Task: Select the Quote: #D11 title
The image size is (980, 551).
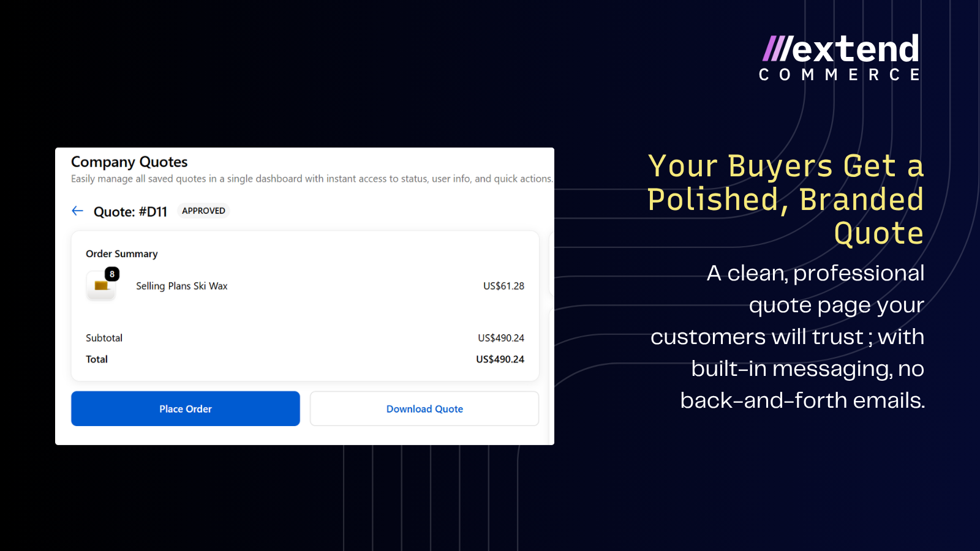Action: 130,212
